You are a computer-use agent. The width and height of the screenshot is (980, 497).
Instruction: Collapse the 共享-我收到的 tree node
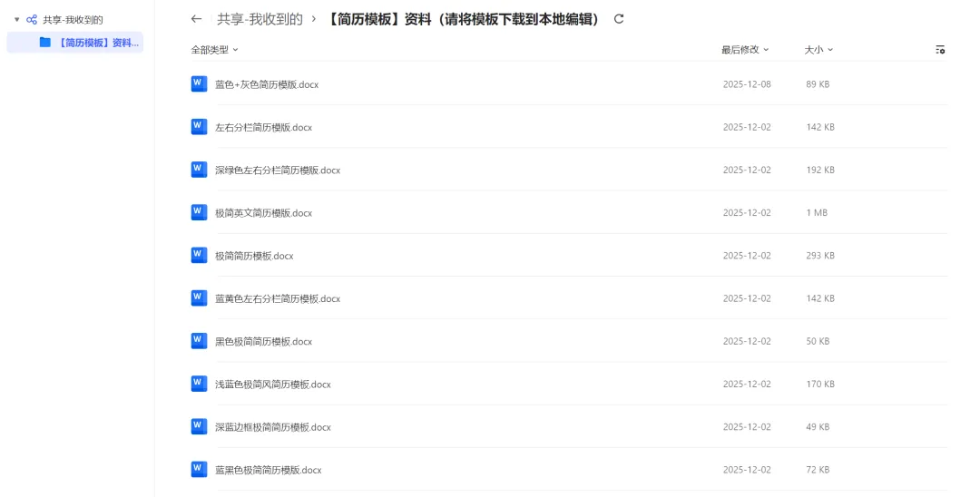(x=17, y=20)
